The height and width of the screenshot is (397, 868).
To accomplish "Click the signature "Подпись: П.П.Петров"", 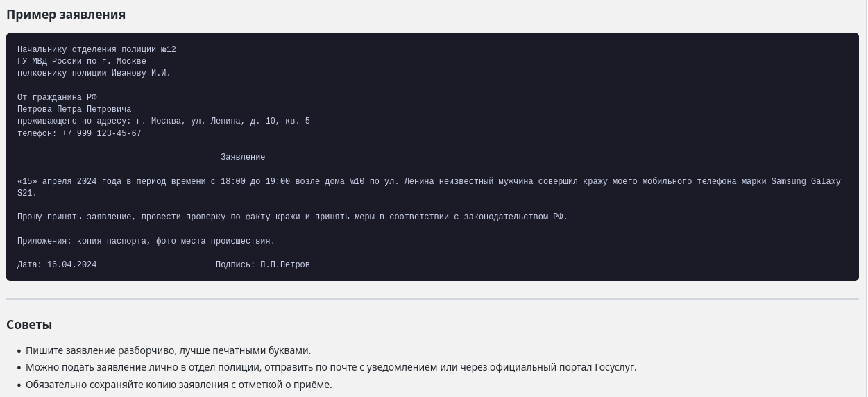I will coord(262,265).
